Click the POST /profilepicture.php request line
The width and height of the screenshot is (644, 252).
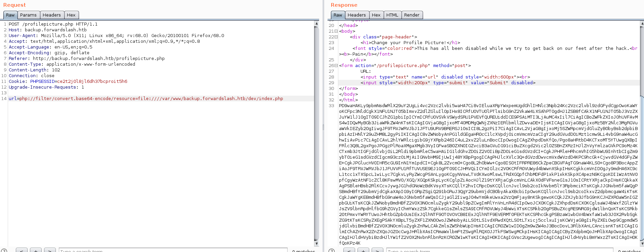(x=53, y=24)
